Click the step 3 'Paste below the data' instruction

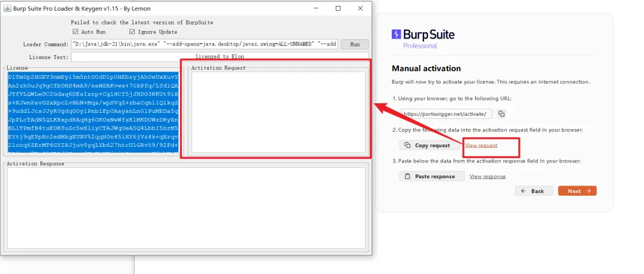(487, 161)
